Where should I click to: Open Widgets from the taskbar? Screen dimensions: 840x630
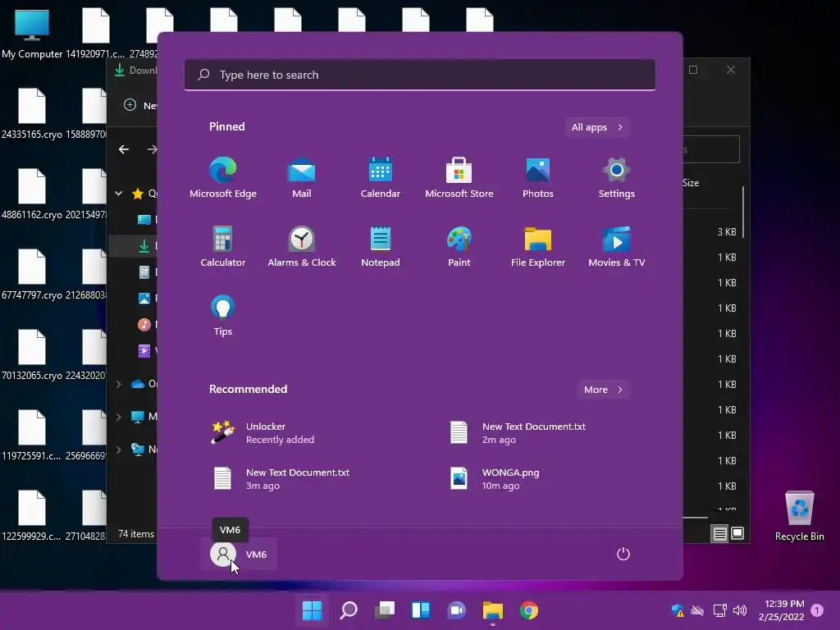click(x=421, y=610)
